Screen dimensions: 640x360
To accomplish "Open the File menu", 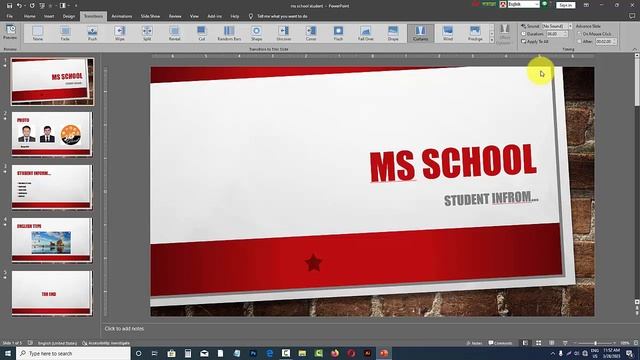I will pos(9,16).
